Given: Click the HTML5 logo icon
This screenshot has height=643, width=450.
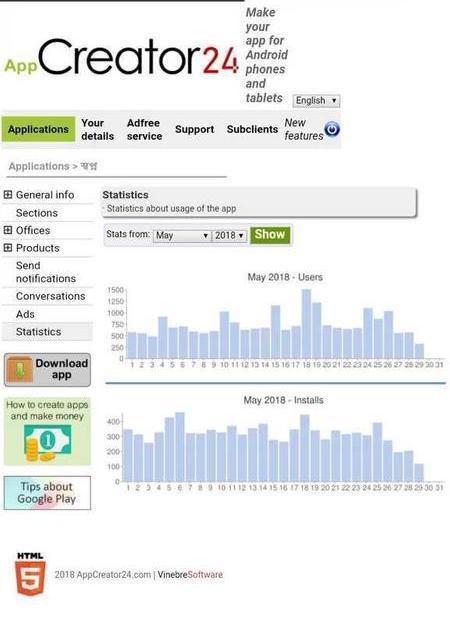Looking at the screenshot, I should tap(30, 574).
